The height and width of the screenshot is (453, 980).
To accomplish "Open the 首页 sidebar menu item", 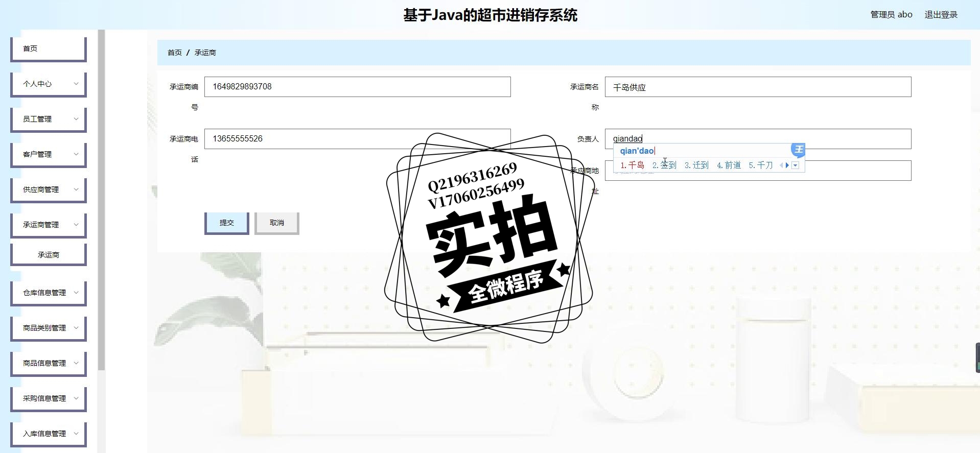I will [x=49, y=49].
